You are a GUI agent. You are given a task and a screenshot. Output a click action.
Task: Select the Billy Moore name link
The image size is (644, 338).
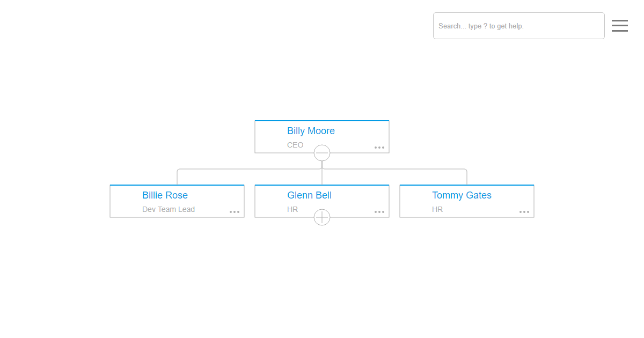311,131
